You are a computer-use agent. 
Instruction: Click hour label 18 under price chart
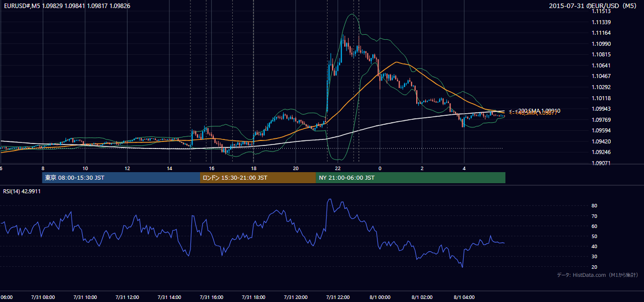(x=253, y=169)
